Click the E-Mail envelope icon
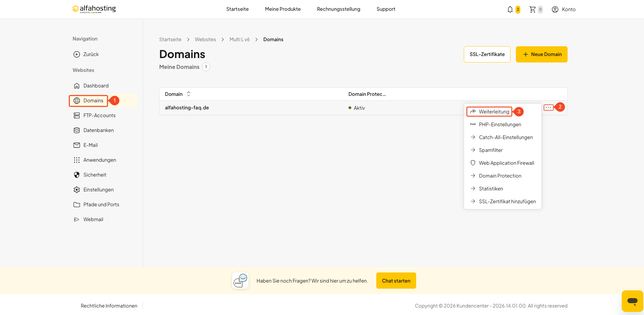The image size is (644, 315). pyautogui.click(x=77, y=145)
